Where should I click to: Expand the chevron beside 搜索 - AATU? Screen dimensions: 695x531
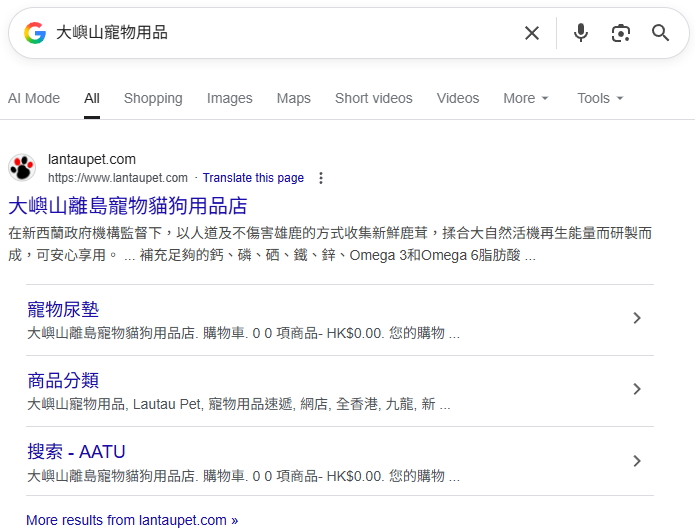(x=637, y=461)
